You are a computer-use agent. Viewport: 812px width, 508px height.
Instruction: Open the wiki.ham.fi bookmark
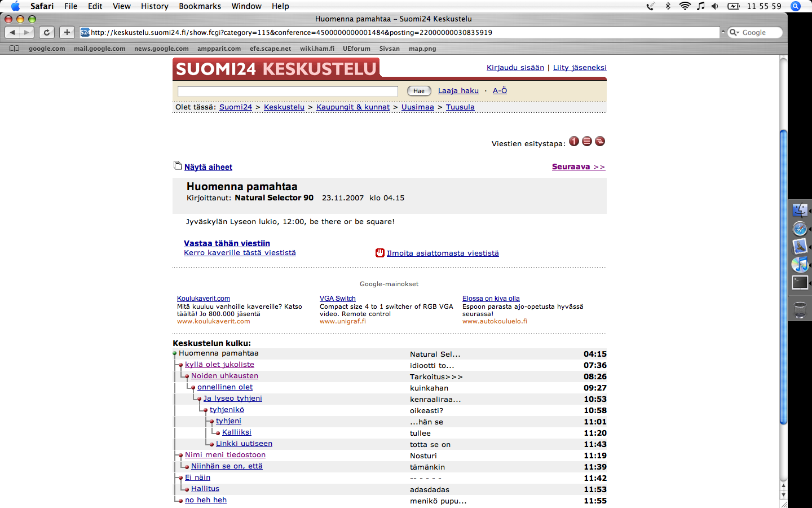[317, 49]
